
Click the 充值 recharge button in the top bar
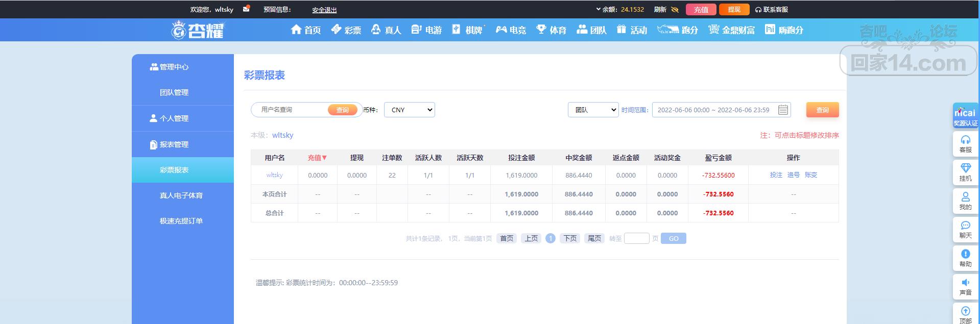(701, 9)
